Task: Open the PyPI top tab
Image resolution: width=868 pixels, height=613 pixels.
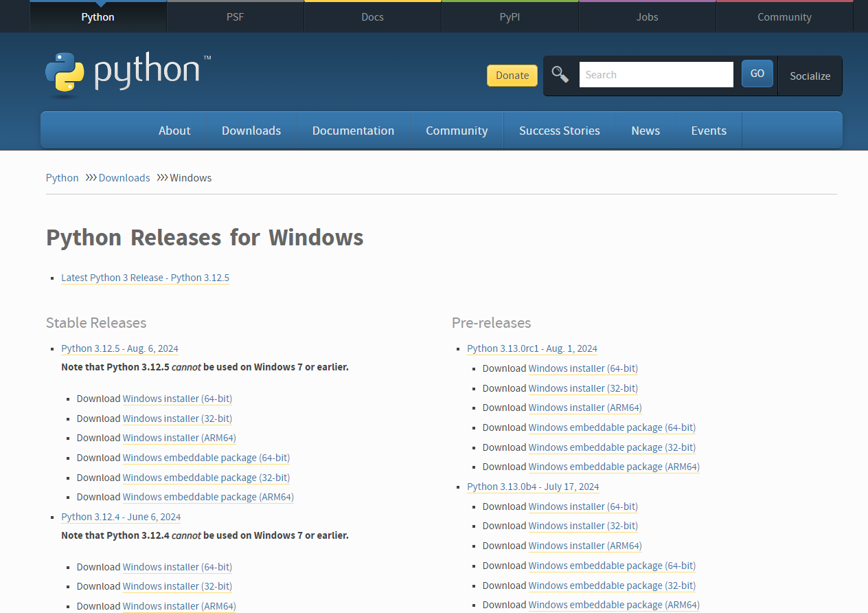Action: [510, 17]
